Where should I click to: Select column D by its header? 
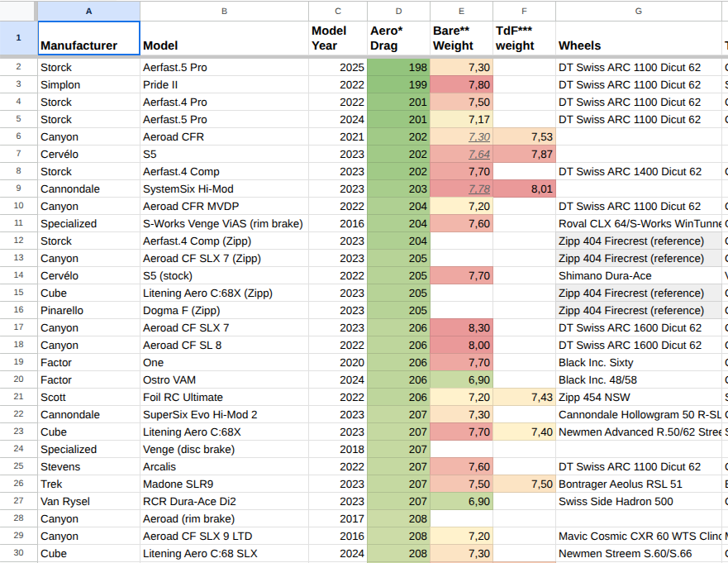[399, 11]
